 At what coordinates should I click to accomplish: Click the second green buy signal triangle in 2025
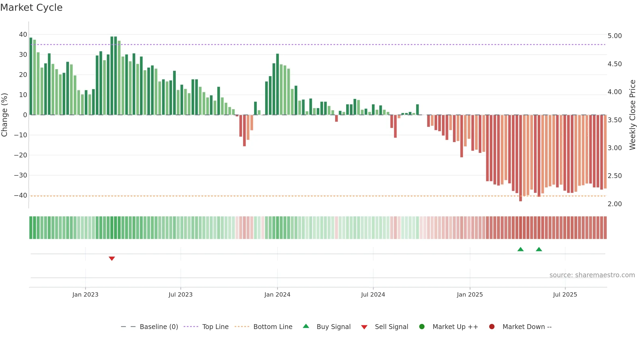[x=539, y=249]
